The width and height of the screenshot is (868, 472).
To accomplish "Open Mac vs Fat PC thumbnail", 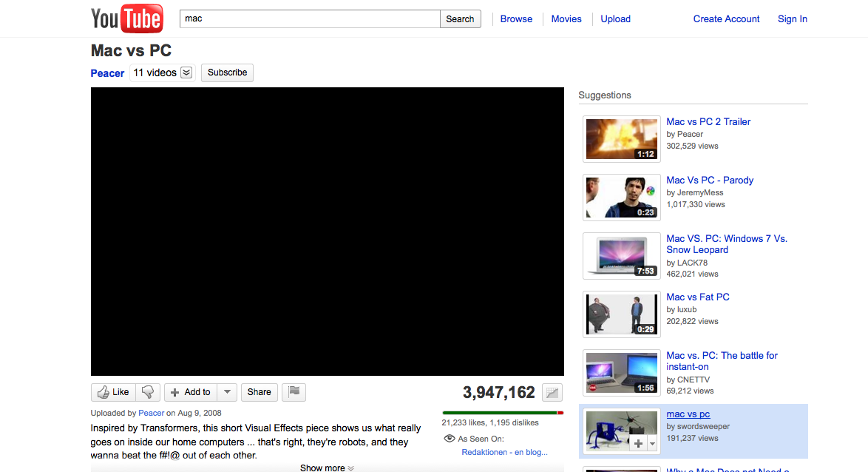I will click(622, 314).
